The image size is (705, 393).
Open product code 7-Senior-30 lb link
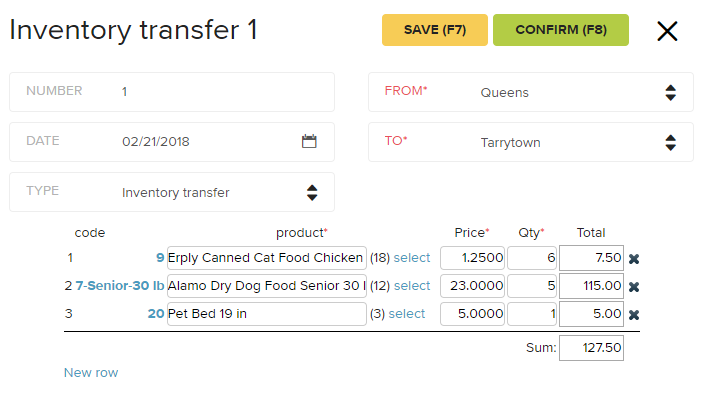(120, 286)
